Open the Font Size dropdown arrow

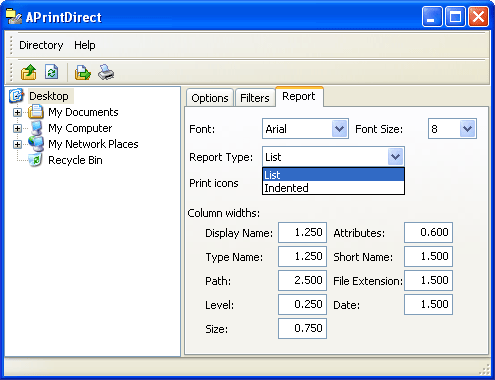(x=467, y=129)
